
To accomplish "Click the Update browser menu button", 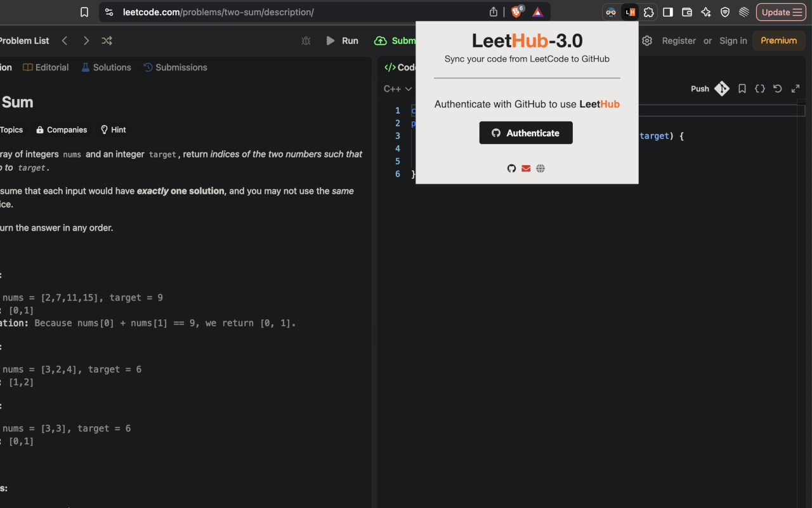I will (x=781, y=12).
